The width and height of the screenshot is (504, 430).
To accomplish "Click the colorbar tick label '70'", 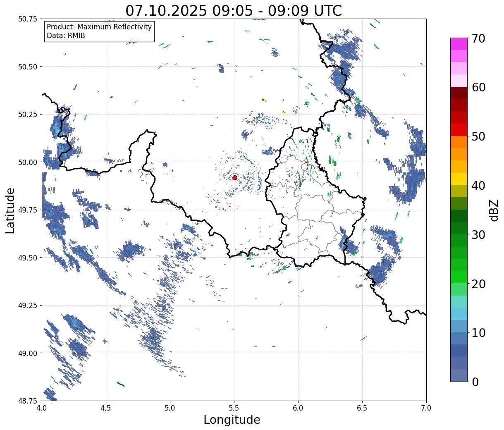I will click(478, 38).
